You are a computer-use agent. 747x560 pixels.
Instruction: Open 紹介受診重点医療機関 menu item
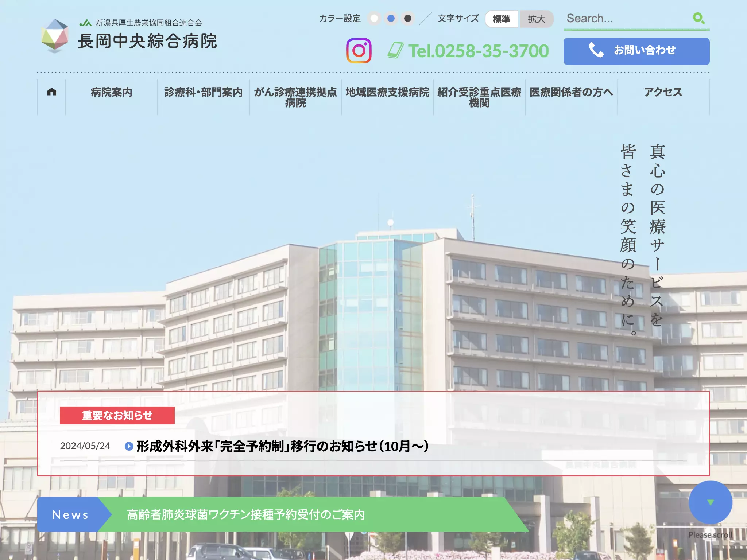(x=479, y=97)
